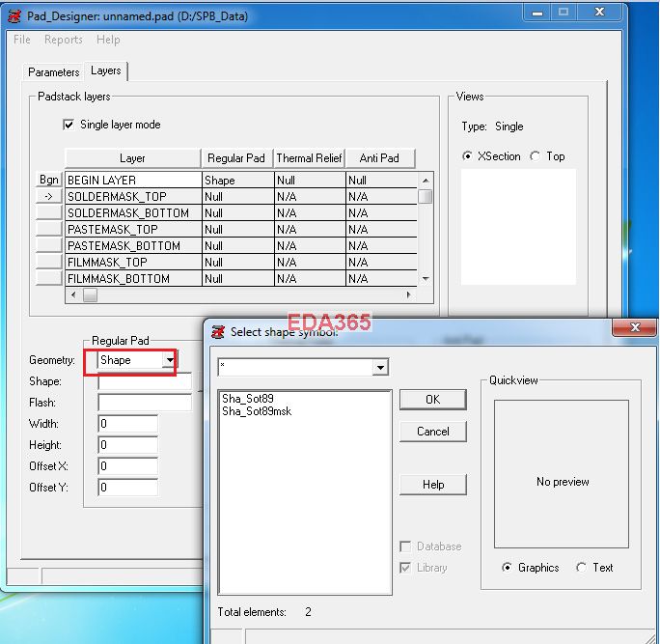The width and height of the screenshot is (660, 644).
Task: Close the Select shape symbol dialog
Action: pyautogui.click(x=635, y=327)
